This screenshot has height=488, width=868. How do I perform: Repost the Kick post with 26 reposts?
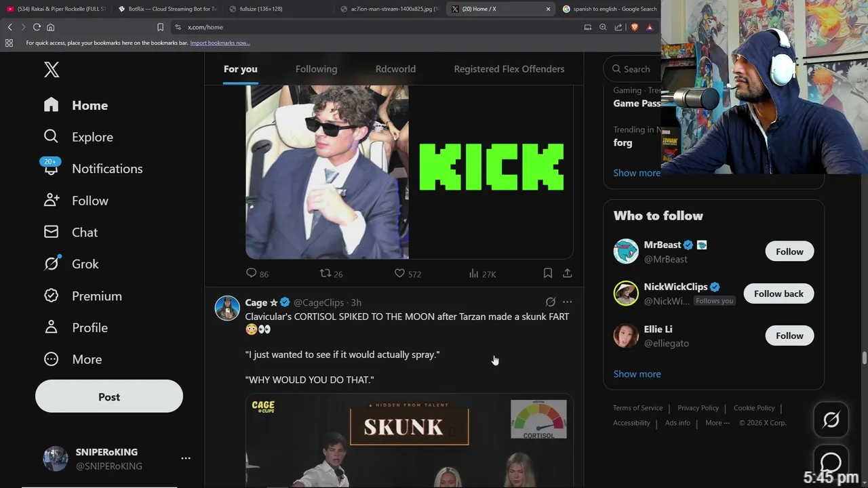[331, 273]
